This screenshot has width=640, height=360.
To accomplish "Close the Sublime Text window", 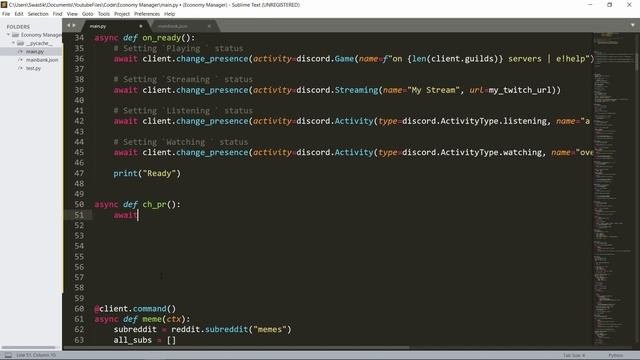I will coord(629,5).
